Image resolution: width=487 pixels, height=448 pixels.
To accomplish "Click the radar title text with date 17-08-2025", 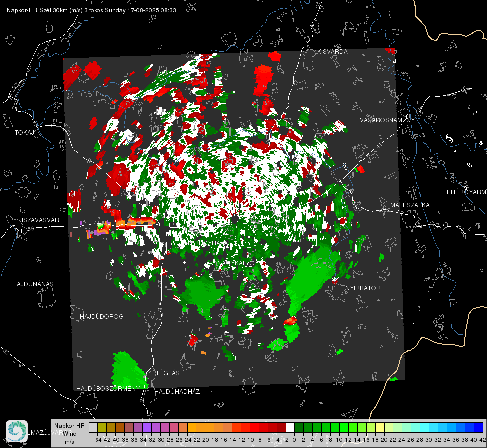I will tap(92, 10).
